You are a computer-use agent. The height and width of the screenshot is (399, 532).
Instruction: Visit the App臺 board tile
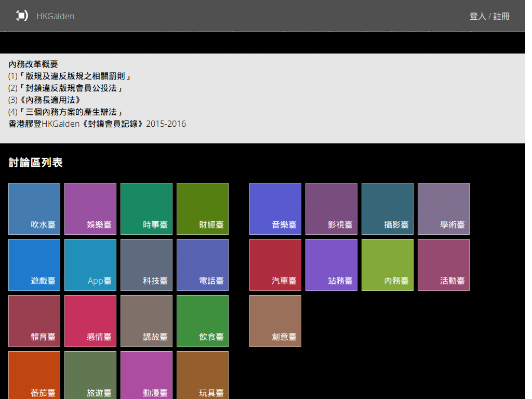[90, 265]
